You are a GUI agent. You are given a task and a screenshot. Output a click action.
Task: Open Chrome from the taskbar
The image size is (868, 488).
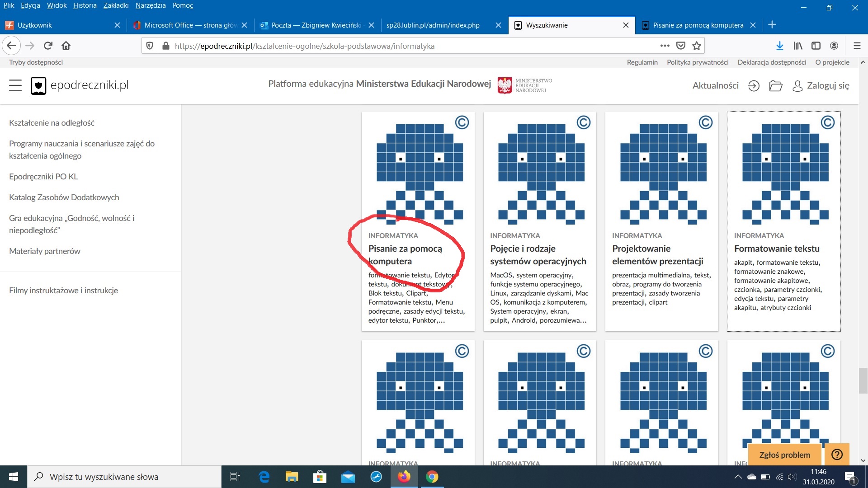pos(432,477)
